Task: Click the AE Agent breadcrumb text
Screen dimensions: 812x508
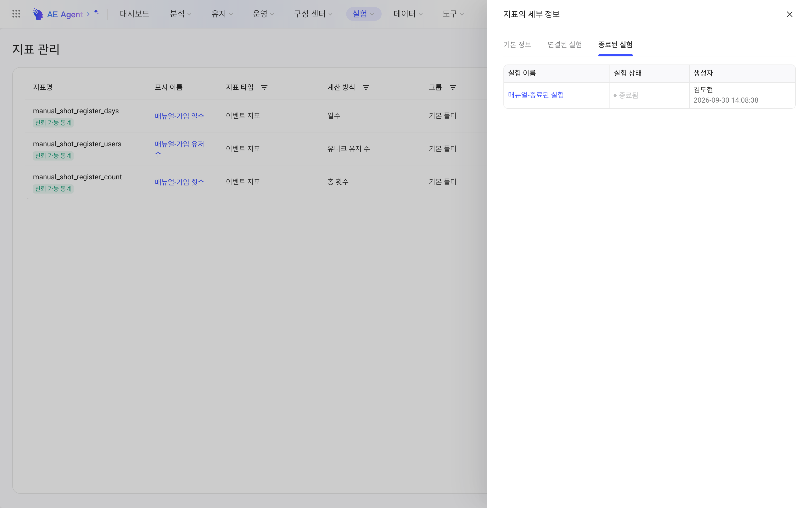Action: (65, 14)
